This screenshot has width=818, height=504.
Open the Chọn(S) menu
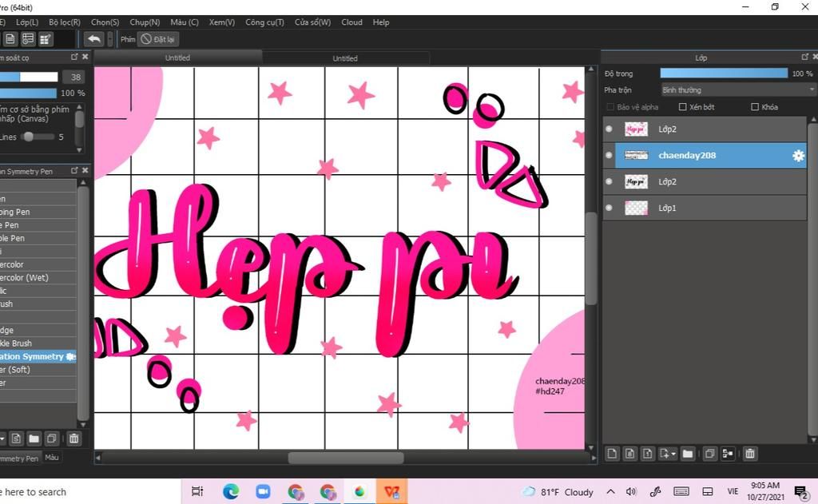[105, 22]
